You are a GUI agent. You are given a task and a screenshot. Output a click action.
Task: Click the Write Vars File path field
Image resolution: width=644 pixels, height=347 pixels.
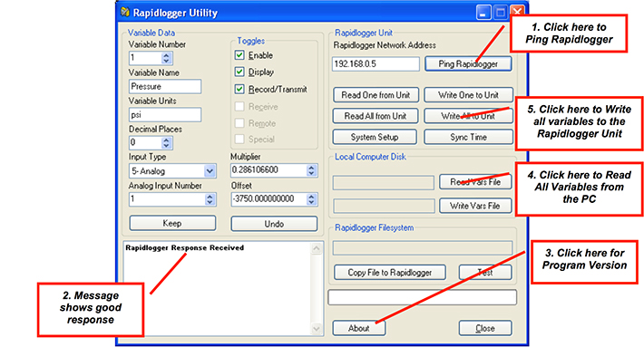(384, 206)
